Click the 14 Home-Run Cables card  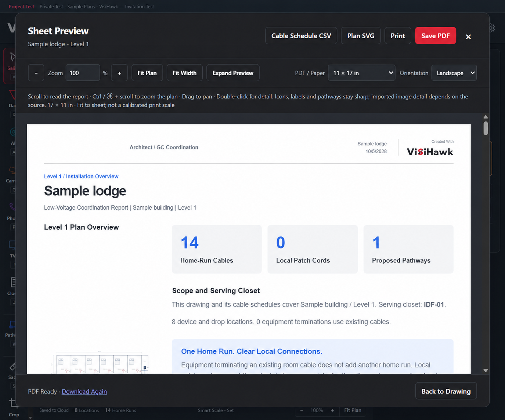[217, 249]
